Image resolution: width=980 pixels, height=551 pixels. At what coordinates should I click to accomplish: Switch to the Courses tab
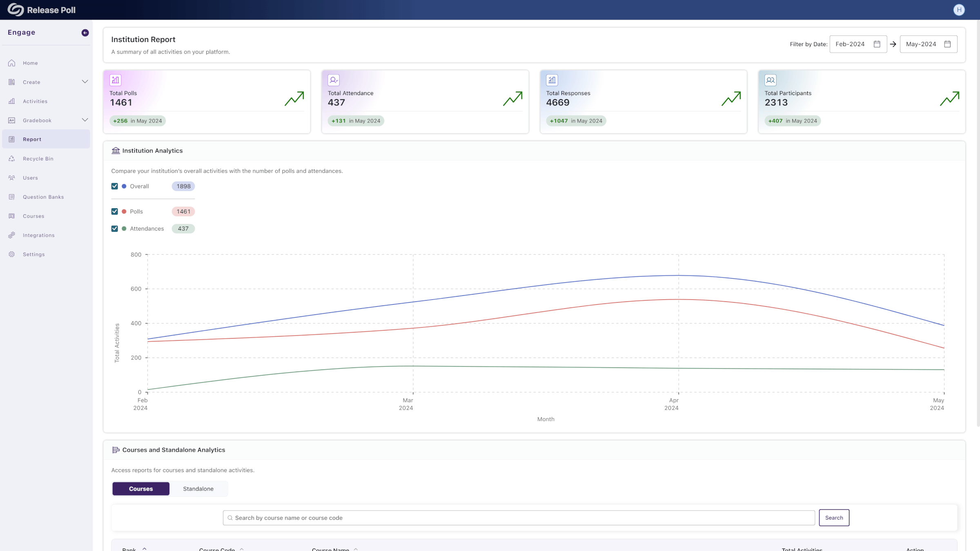(x=141, y=489)
